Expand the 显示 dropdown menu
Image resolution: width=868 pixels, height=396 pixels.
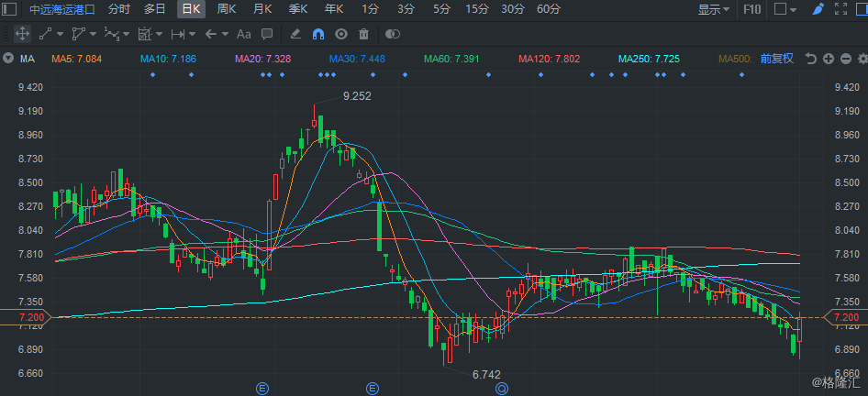pos(714,9)
